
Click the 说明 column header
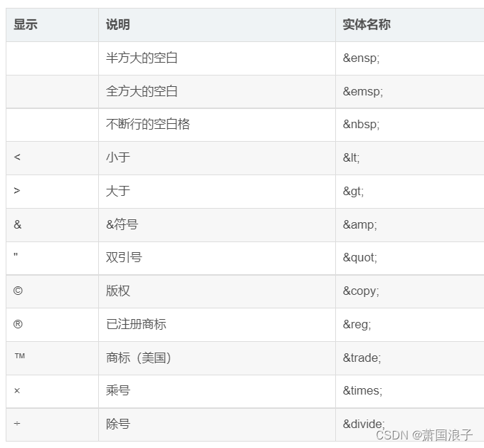[118, 25]
